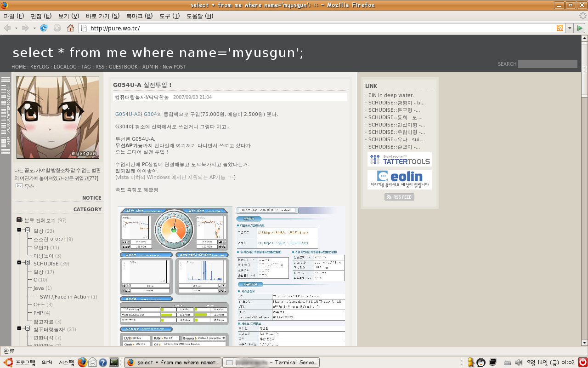Open the Back button history dropdown arrow
The image size is (588, 368).
pos(16,28)
